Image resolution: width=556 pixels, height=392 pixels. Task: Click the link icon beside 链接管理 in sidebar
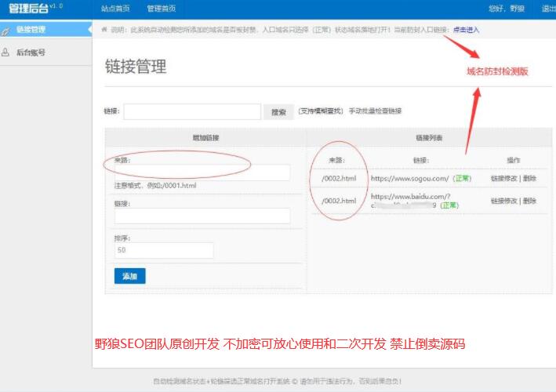[6, 31]
